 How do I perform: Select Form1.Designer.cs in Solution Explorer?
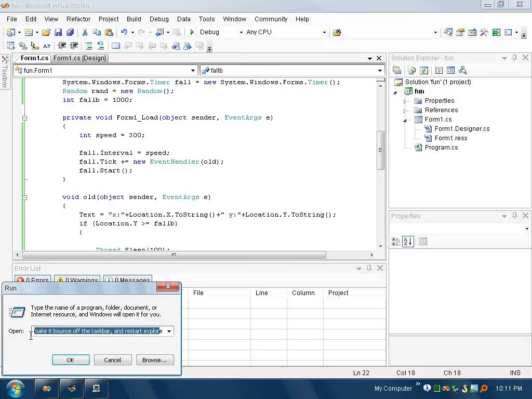click(x=462, y=129)
